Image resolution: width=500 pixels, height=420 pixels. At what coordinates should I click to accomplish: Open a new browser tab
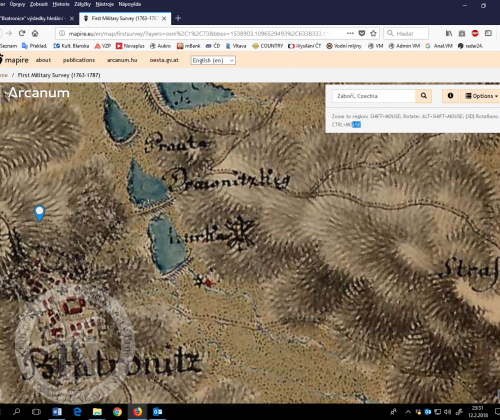[x=178, y=18]
